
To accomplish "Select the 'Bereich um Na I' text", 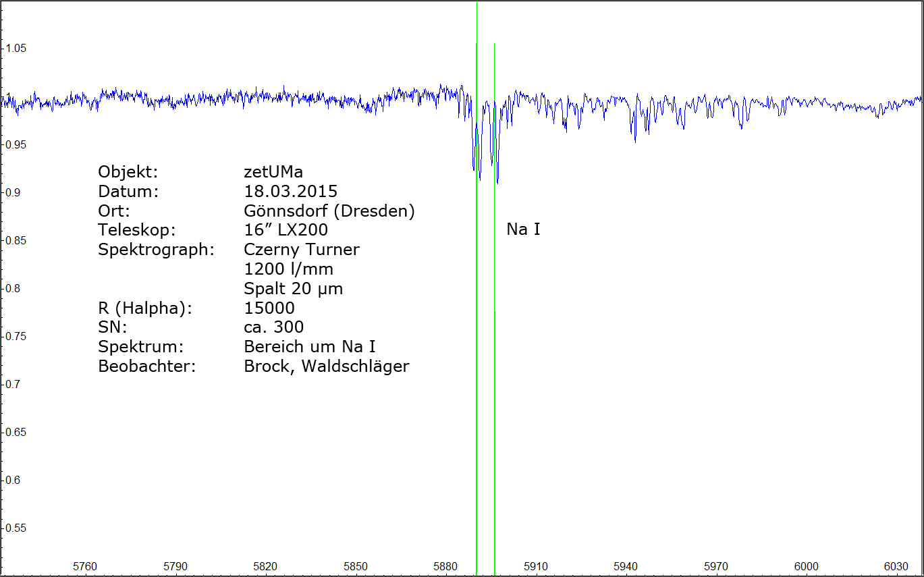I will [x=309, y=347].
